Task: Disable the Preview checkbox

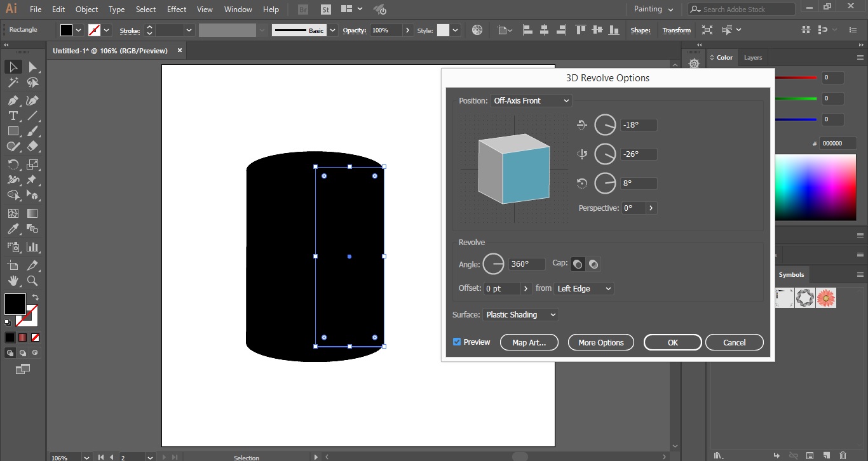Action: pos(456,342)
